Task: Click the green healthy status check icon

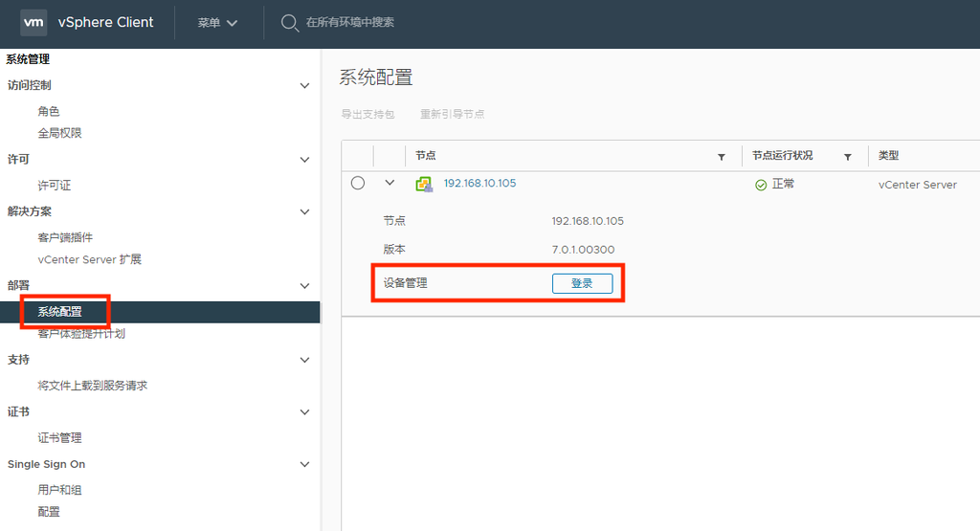Action: pyautogui.click(x=761, y=185)
